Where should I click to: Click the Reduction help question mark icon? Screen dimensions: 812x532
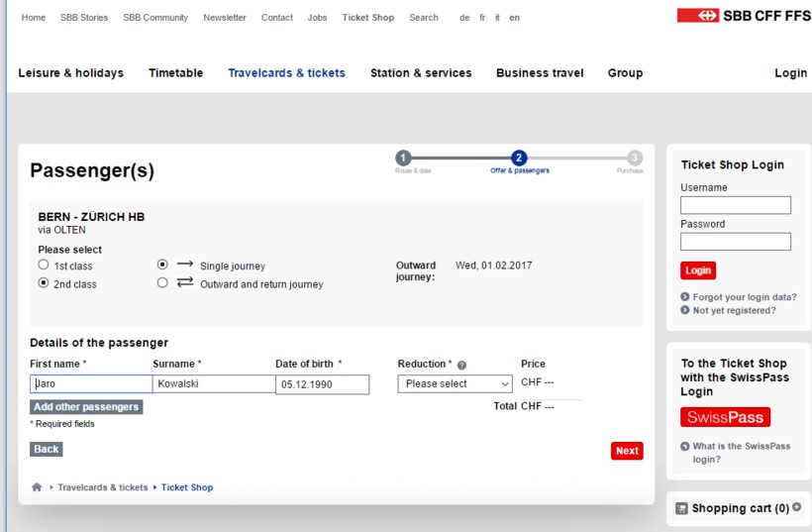[461, 365]
